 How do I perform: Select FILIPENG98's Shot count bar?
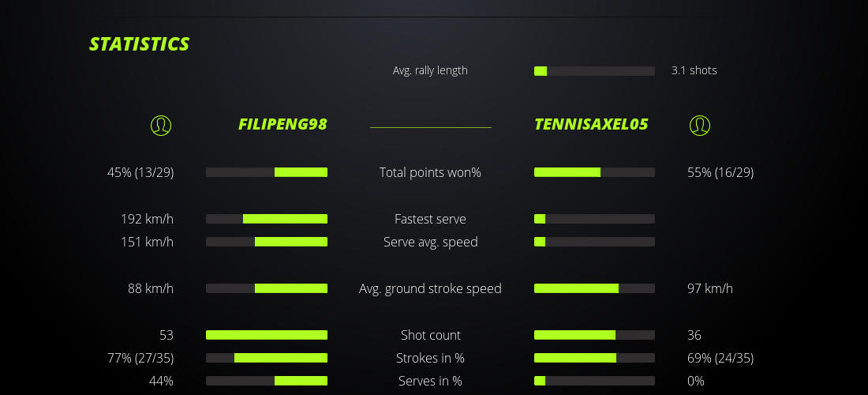pyautogui.click(x=267, y=335)
